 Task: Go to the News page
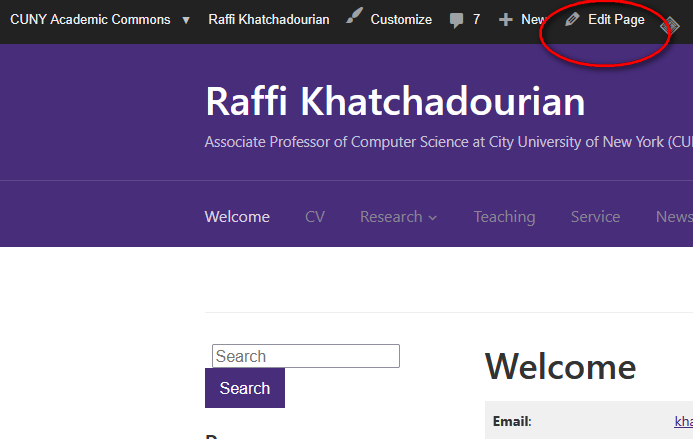[673, 217]
